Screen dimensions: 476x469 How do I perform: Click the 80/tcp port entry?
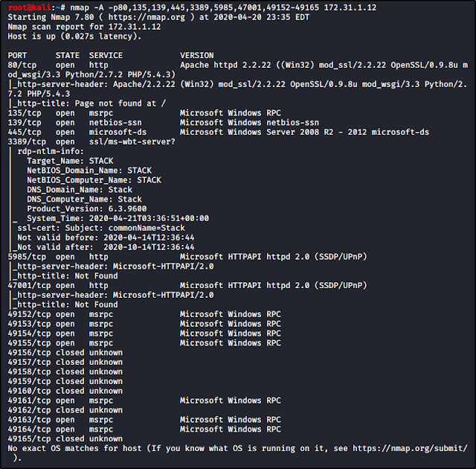coord(21,65)
